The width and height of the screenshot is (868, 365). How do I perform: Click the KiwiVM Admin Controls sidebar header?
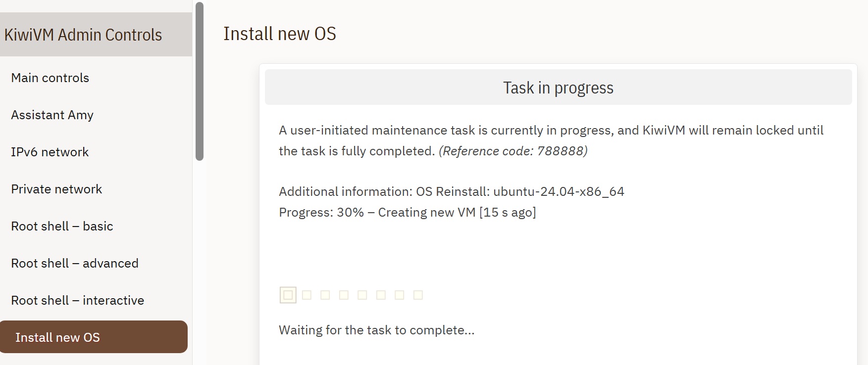83,35
